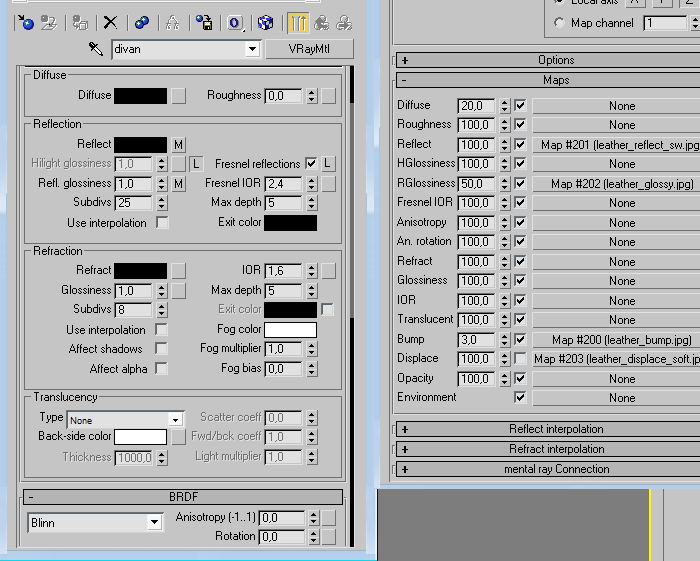Click the Fresnel IOR value field
Viewport: 700px width, 561px height.
pyautogui.click(x=284, y=183)
